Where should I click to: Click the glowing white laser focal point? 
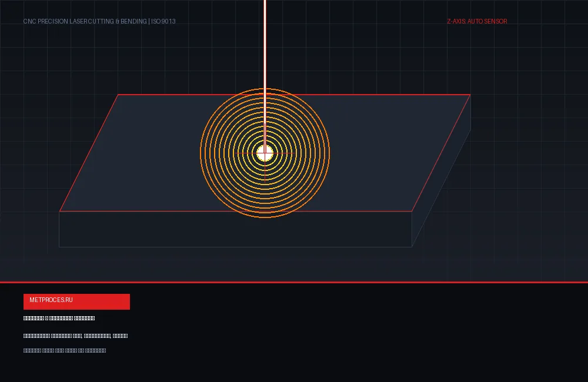pos(265,153)
